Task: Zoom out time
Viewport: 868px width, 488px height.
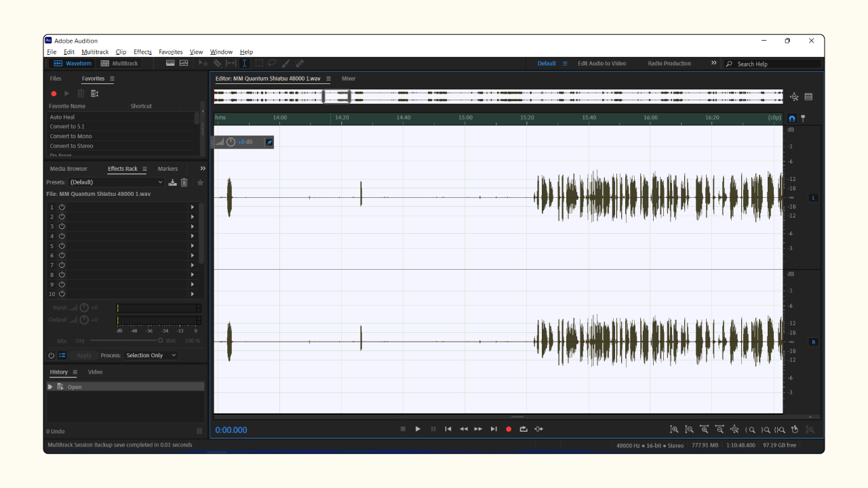Action: [x=719, y=429]
